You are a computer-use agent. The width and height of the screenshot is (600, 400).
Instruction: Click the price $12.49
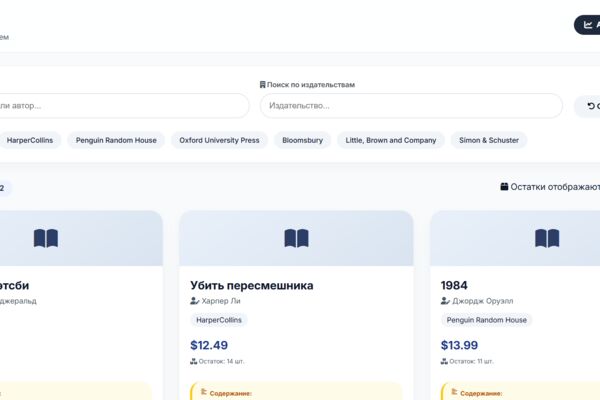(x=209, y=345)
